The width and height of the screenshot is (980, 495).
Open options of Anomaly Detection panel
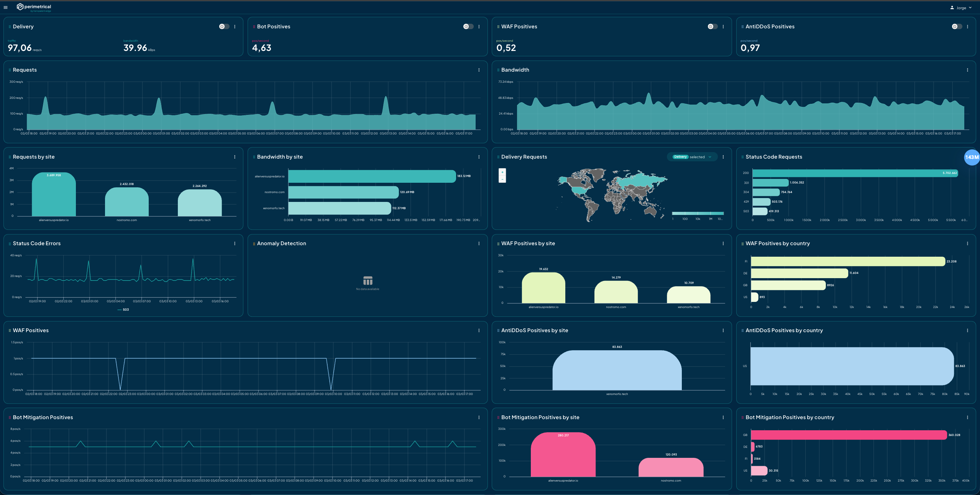click(479, 243)
